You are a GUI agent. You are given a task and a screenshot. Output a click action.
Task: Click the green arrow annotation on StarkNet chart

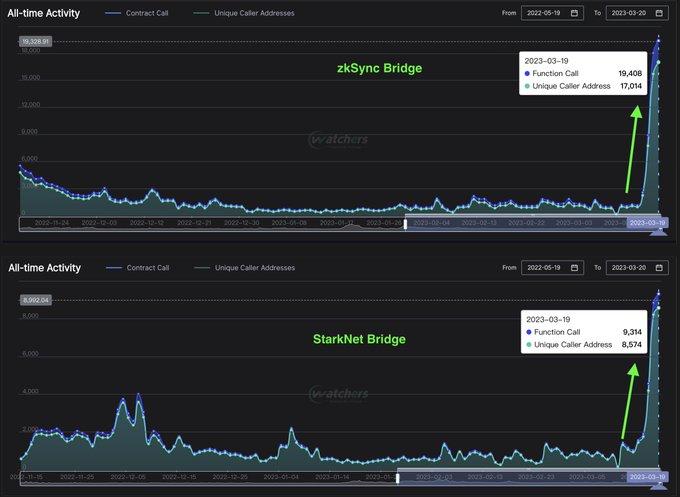[x=628, y=405]
